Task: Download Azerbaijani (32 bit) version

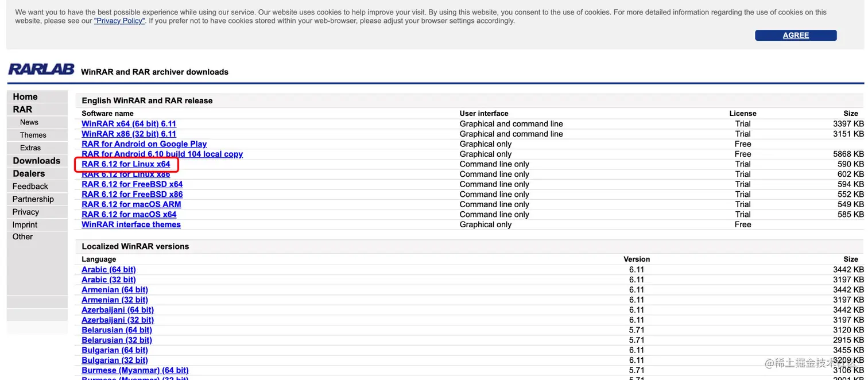Action: [118, 320]
